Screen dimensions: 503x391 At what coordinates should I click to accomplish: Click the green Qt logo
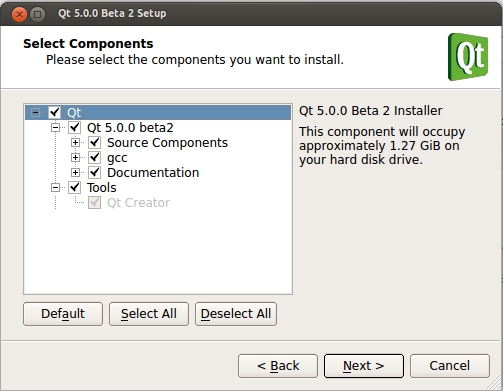coord(468,57)
